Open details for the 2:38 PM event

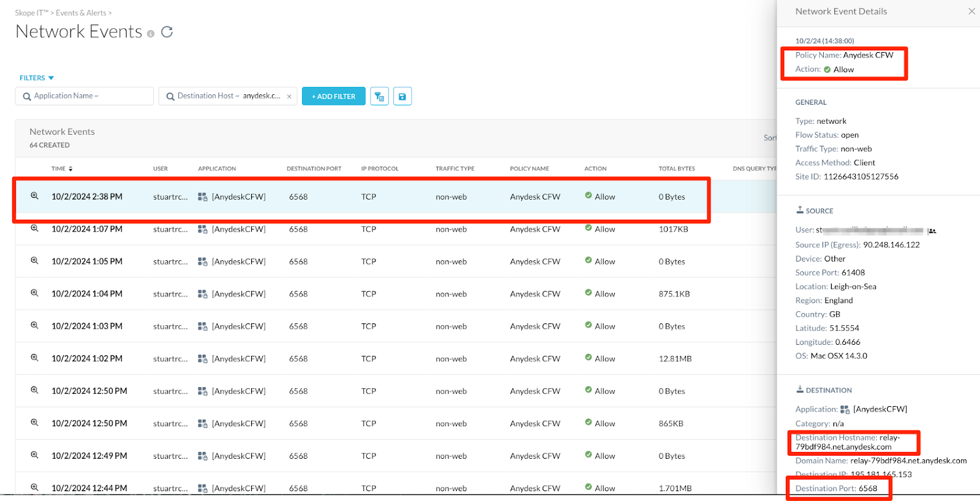click(x=35, y=196)
